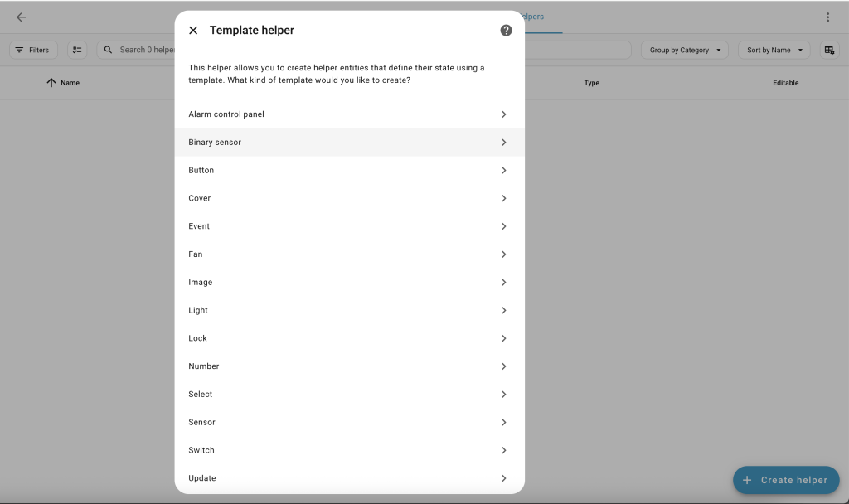Click the Create helper button
849x504 pixels.
(x=786, y=480)
